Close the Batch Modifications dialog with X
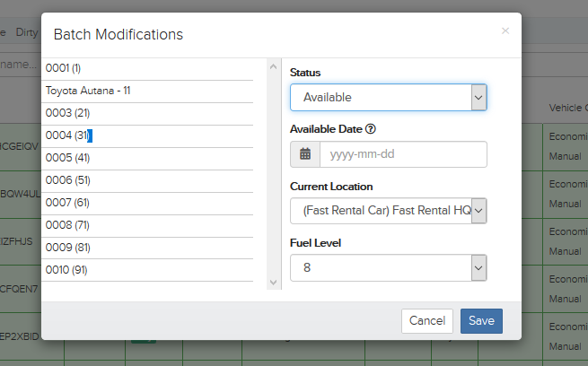The height and width of the screenshot is (366, 588). click(x=505, y=30)
